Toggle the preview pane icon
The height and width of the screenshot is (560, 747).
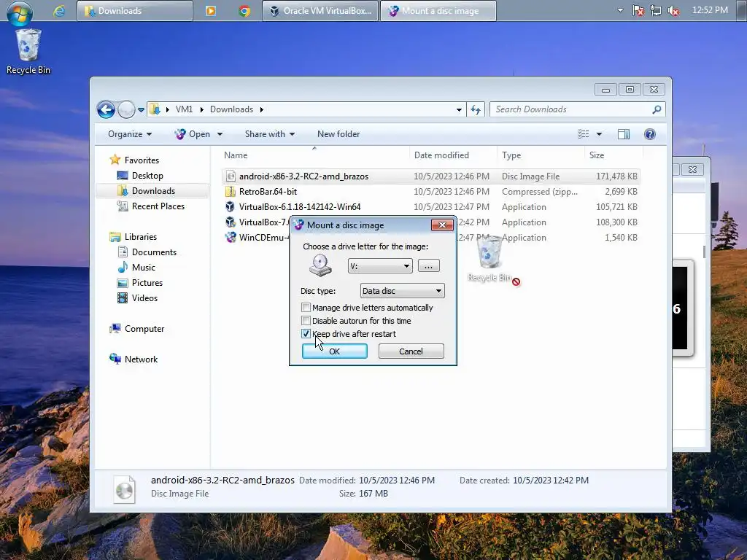point(624,134)
